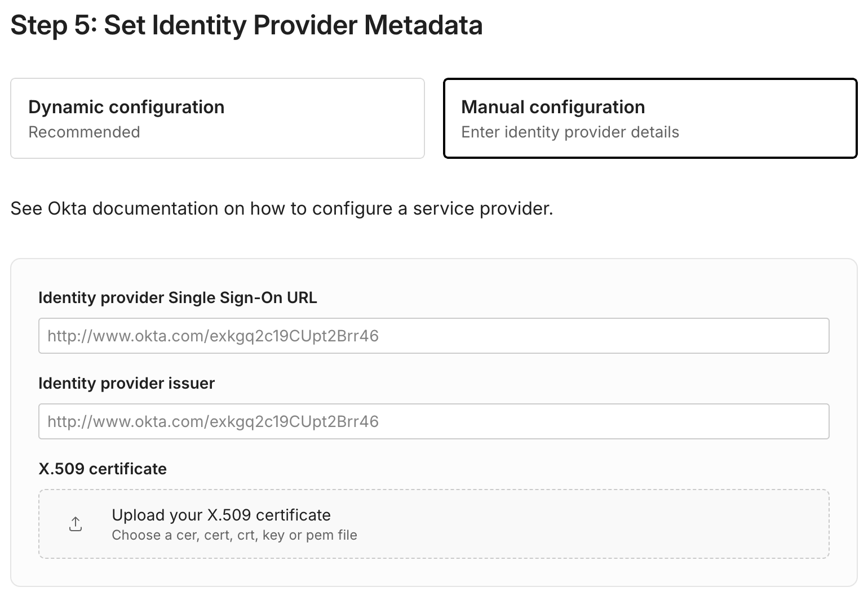Click Choose a cer, cert, crt, key or pem file

[x=234, y=535]
